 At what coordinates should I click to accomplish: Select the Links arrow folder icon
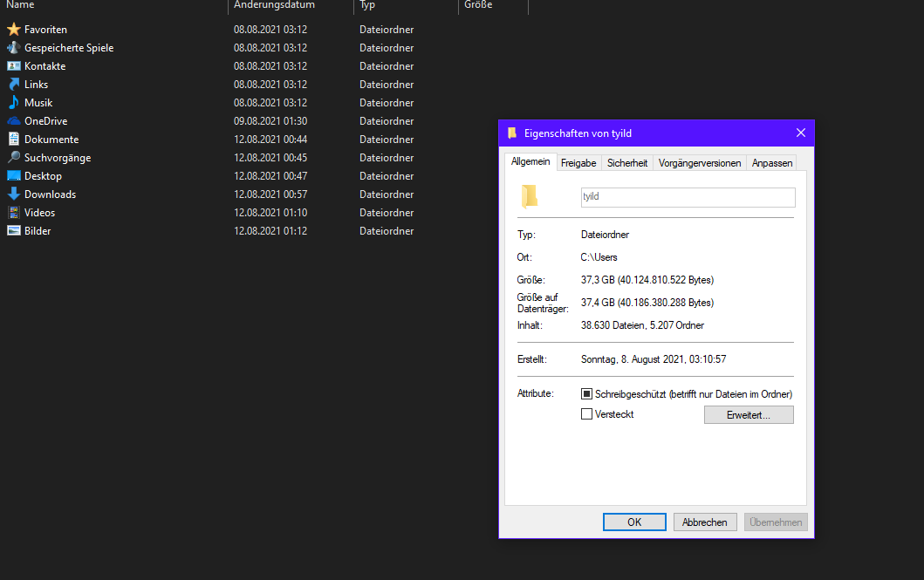[14, 85]
